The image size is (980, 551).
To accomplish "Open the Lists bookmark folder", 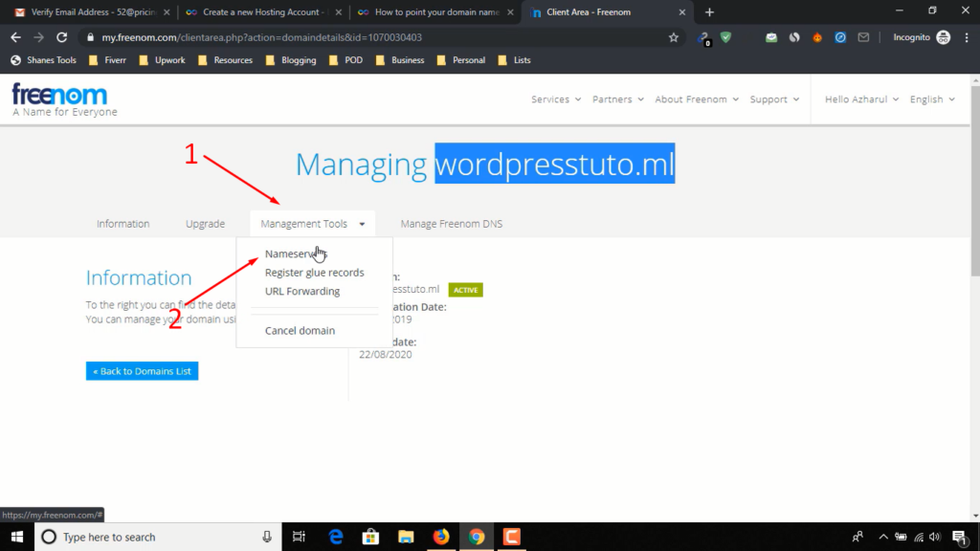I will pyautogui.click(x=514, y=60).
